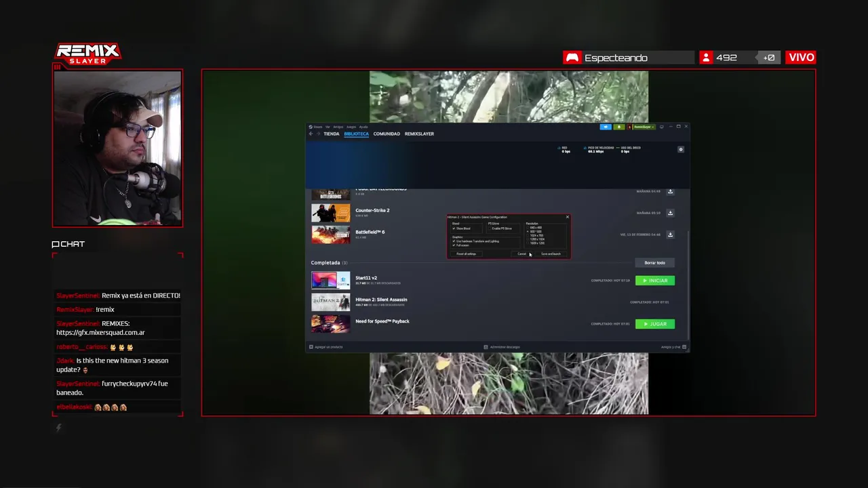Open the Juegos menu
Viewport: 868px width, 488px height.
point(351,127)
